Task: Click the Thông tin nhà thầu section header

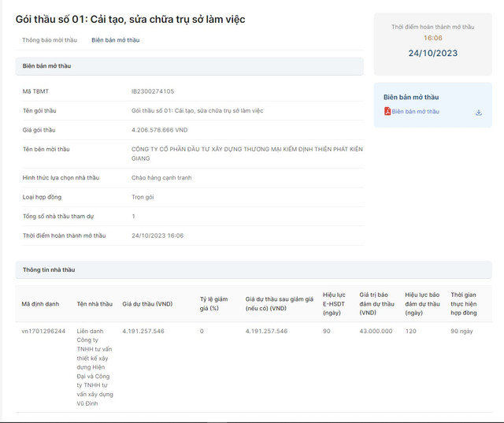Action: tap(49, 269)
